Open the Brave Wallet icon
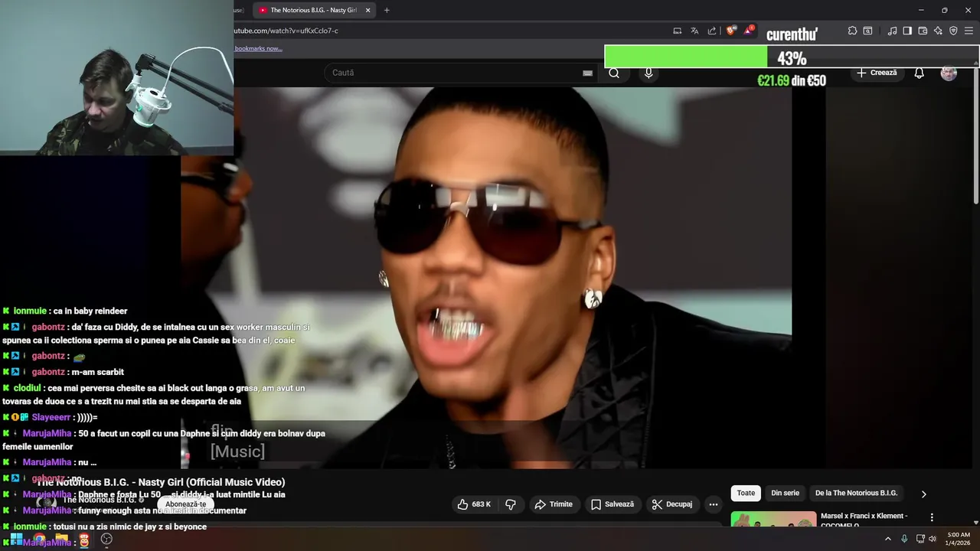This screenshot has height=551, width=980. (923, 31)
